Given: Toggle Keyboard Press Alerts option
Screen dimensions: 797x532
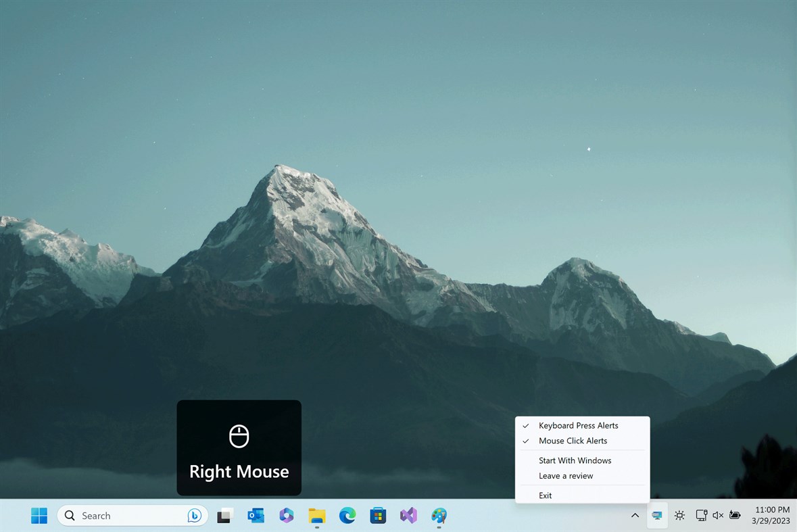Looking at the screenshot, I should pyautogui.click(x=583, y=425).
